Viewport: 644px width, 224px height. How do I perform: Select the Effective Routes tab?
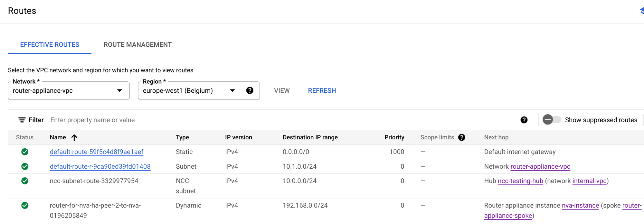pyautogui.click(x=50, y=45)
